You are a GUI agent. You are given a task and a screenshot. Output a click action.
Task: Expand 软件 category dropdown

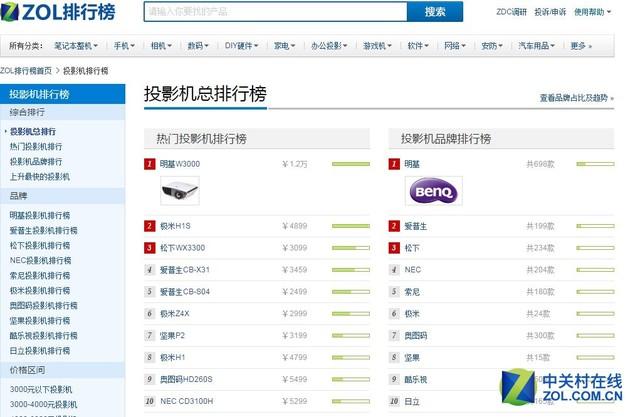418,46
